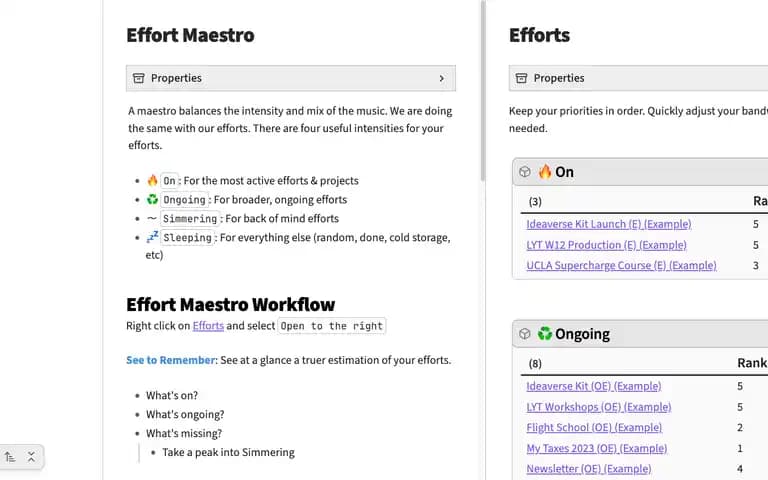Viewport: 768px width, 480px height.
Task: Open LYT W12 Production (E) (Example)
Action: [606, 245]
